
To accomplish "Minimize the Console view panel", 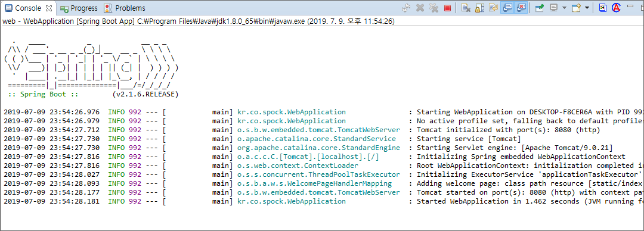I will [630, 6].
